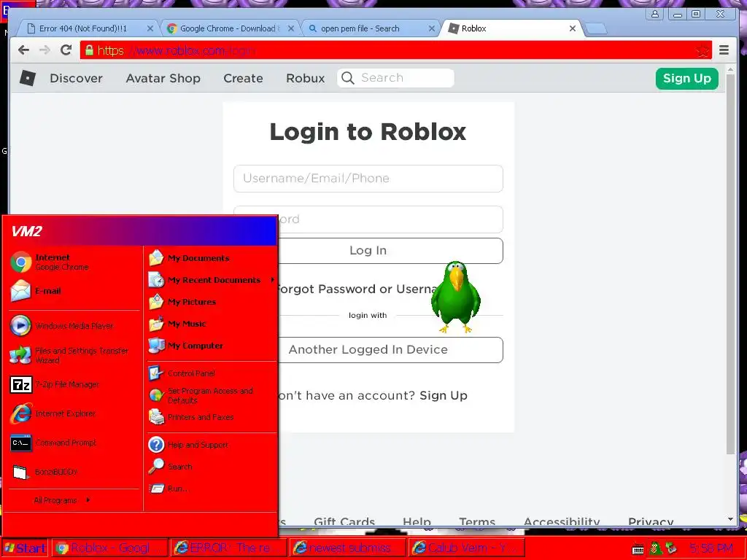Click the taskbar clock
The width and height of the screenshot is (747, 560).
[711, 548]
